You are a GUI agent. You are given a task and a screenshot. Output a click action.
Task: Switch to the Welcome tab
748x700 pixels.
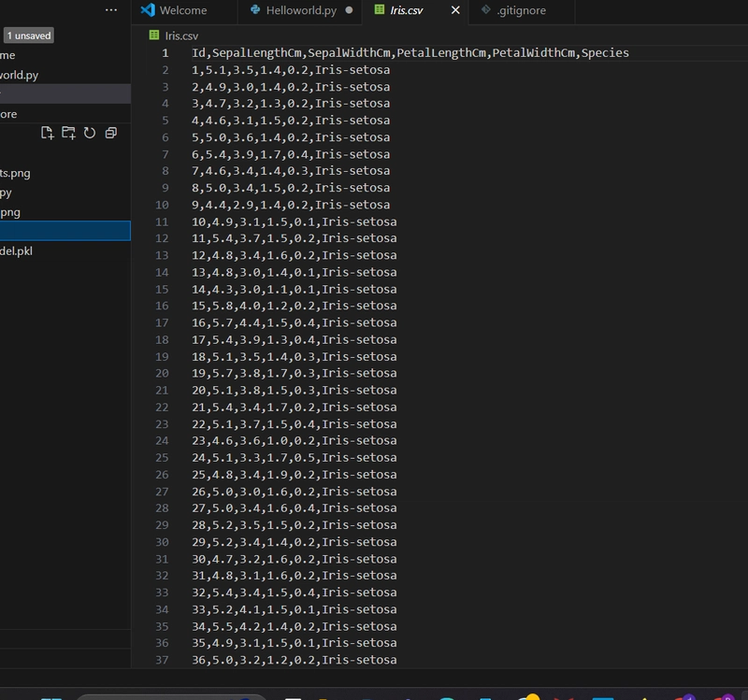click(184, 11)
